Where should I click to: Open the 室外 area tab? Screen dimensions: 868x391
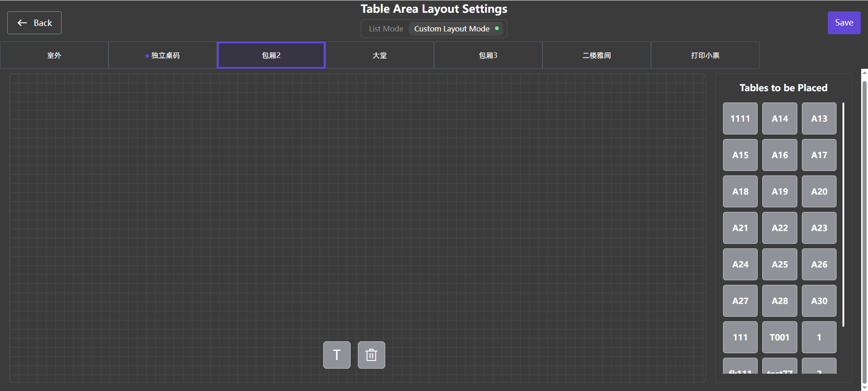point(54,55)
